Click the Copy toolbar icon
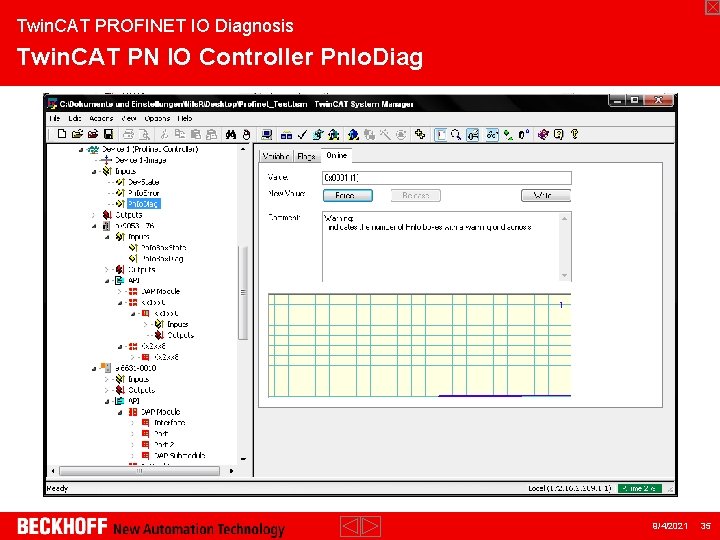Viewport: 720px width, 540px height. [180, 135]
